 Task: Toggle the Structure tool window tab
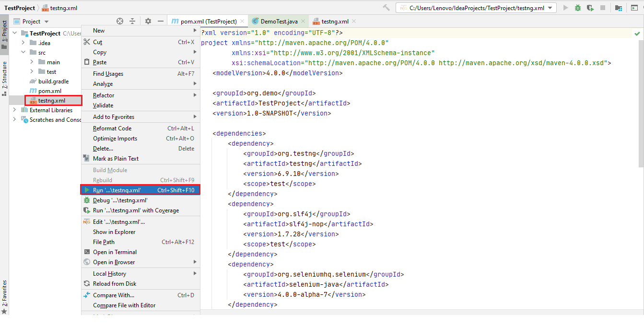click(4, 76)
